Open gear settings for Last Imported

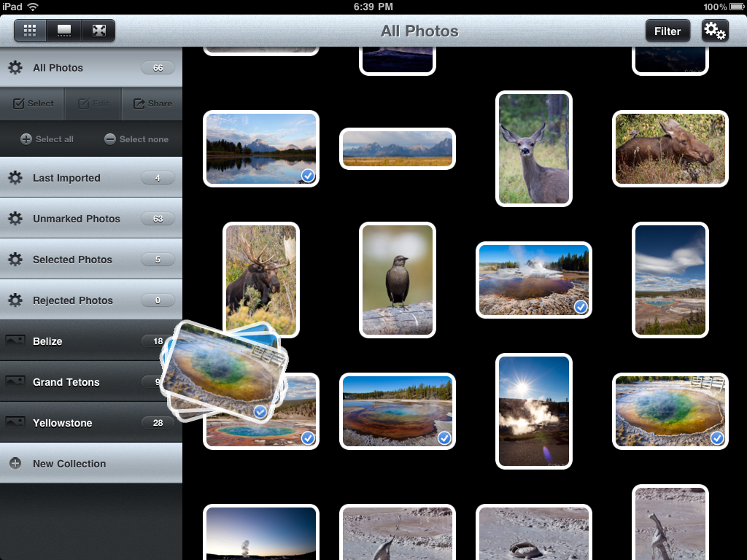[x=15, y=178]
